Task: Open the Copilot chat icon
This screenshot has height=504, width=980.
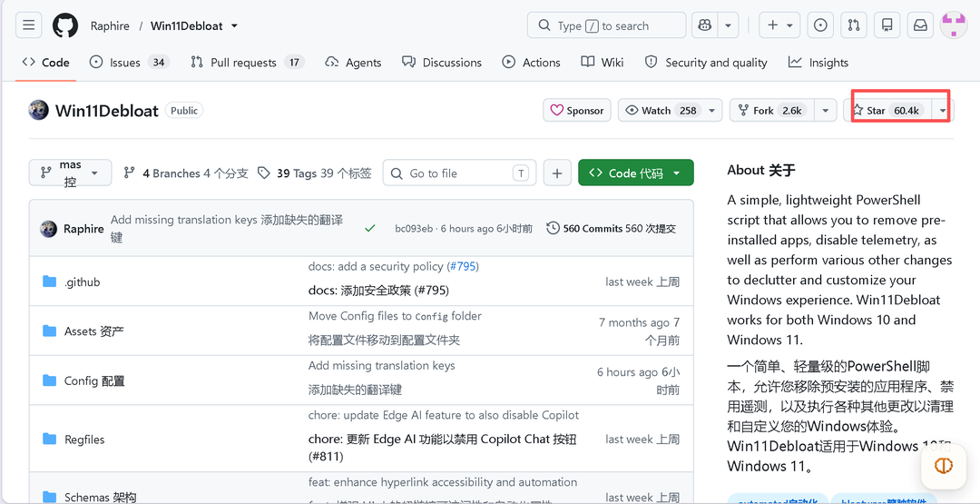Action: click(x=704, y=25)
